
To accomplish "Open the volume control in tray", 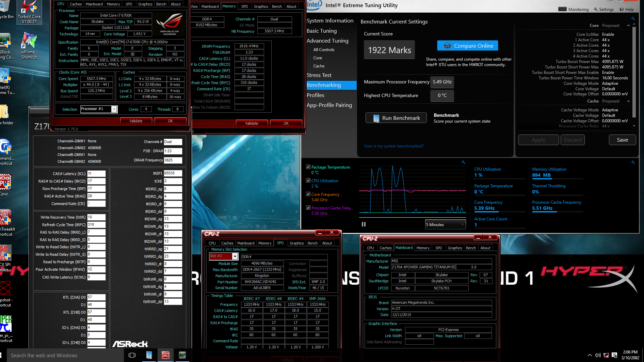I will (598, 355).
